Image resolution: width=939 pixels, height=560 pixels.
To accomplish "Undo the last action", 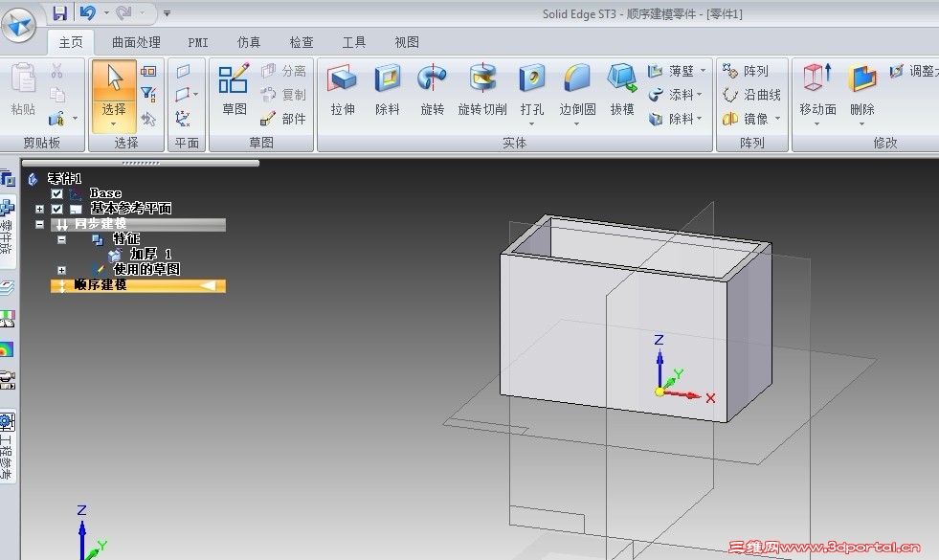I will [x=88, y=12].
